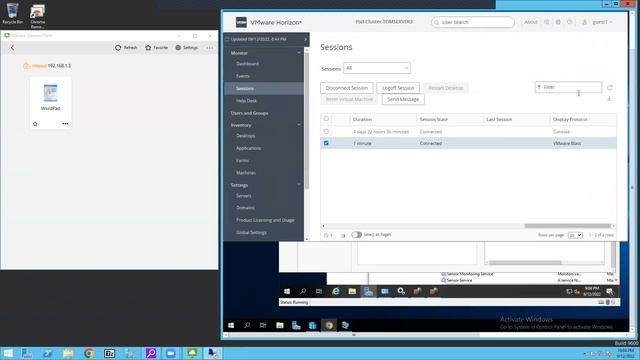This screenshot has height=360, width=640.
Task: Open Events in the sidebar
Action: point(243,76)
